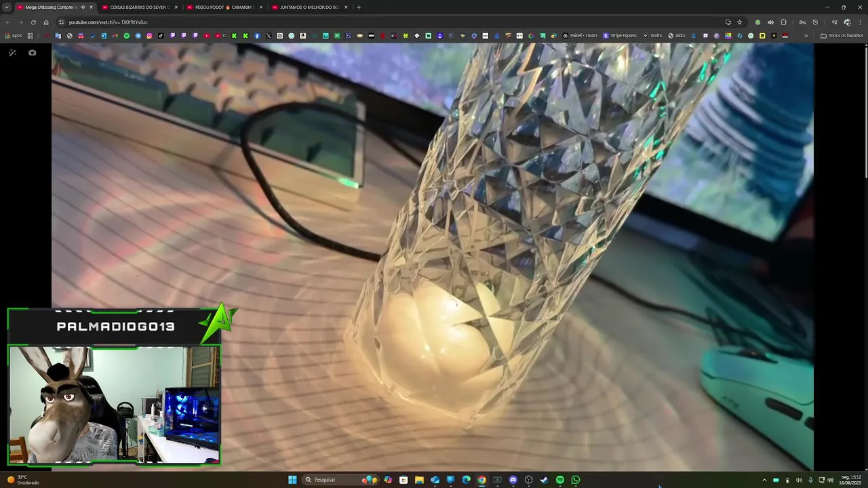This screenshot has height=488, width=868.
Task: Open a new browser tab
Action: click(x=359, y=7)
